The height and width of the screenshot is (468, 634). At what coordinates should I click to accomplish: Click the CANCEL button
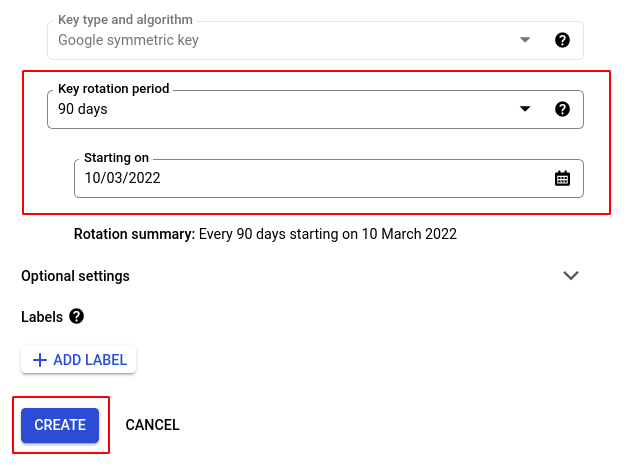pos(152,425)
